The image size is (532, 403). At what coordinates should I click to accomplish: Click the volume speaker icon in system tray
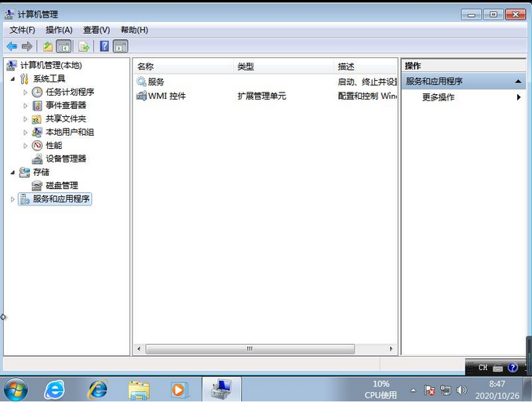pyautogui.click(x=461, y=390)
